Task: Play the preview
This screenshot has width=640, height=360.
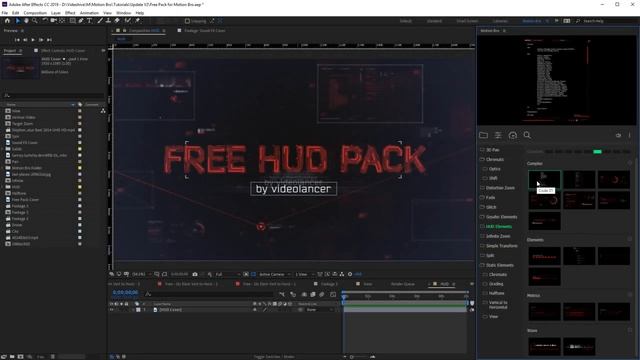Action: 33,40
